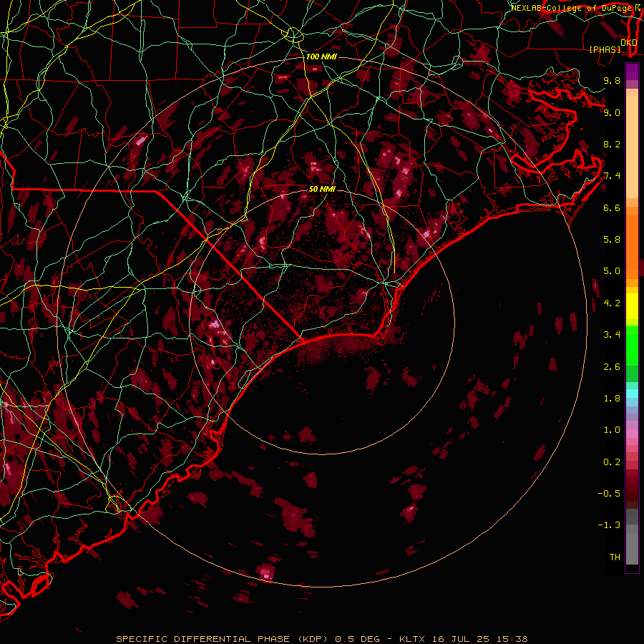The height and width of the screenshot is (644, 644).
Task: Click the 100 NMI range ring label
Action: [321, 57]
